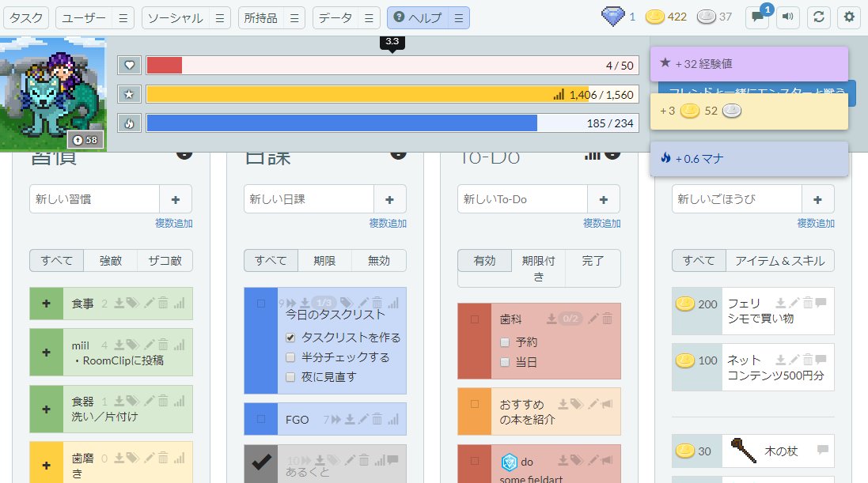Score plus on miil habit
The width and height of the screenshot is (868, 483).
pyautogui.click(x=47, y=353)
